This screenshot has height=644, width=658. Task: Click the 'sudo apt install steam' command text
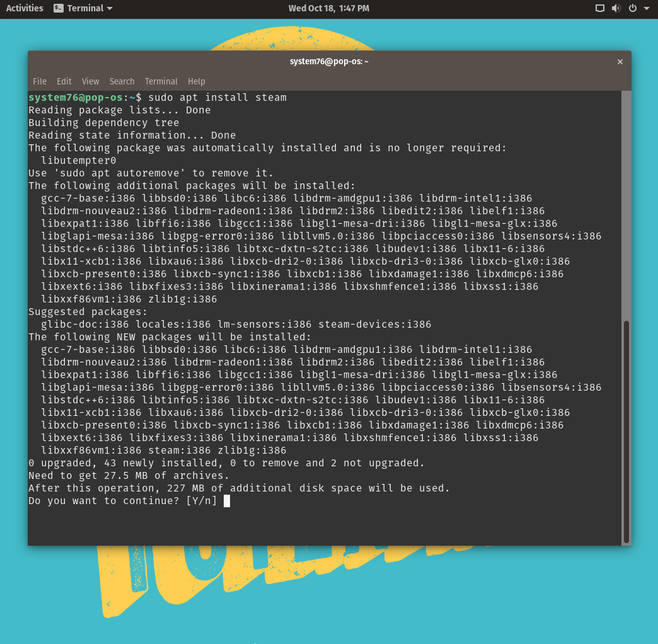[217, 97]
